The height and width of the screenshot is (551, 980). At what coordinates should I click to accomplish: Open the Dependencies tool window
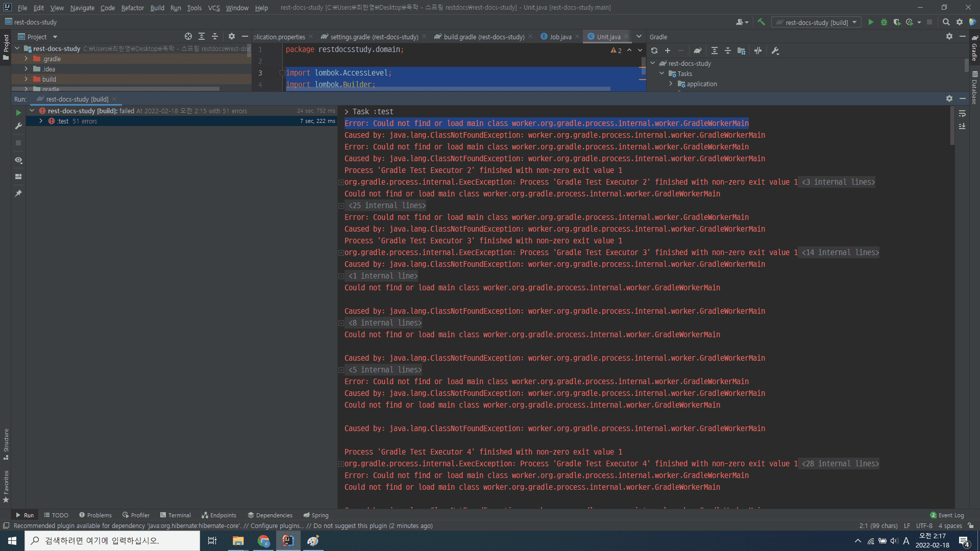[270, 515]
